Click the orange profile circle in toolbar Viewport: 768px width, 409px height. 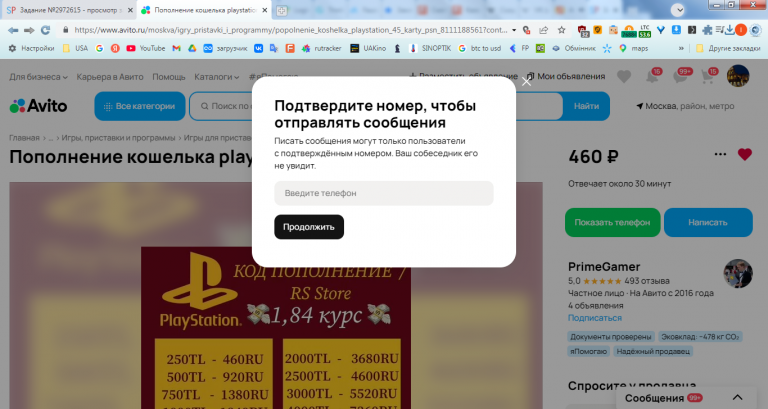[x=741, y=30]
